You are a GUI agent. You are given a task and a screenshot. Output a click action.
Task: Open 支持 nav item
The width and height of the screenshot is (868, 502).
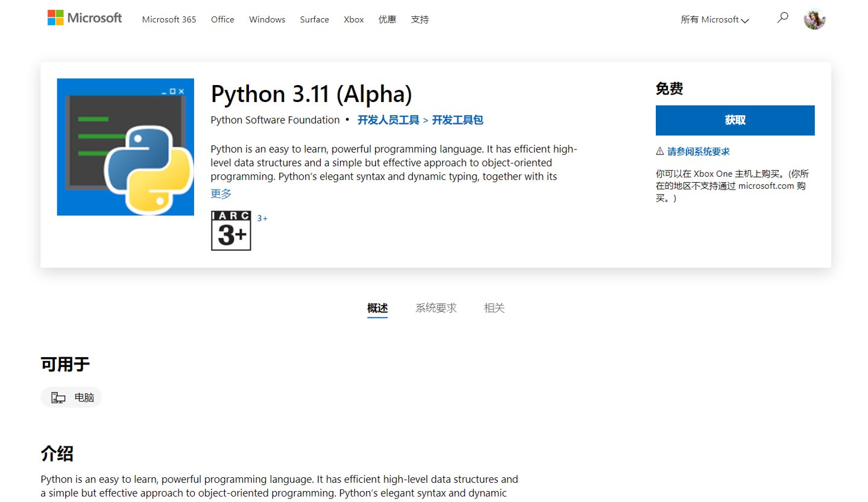420,19
